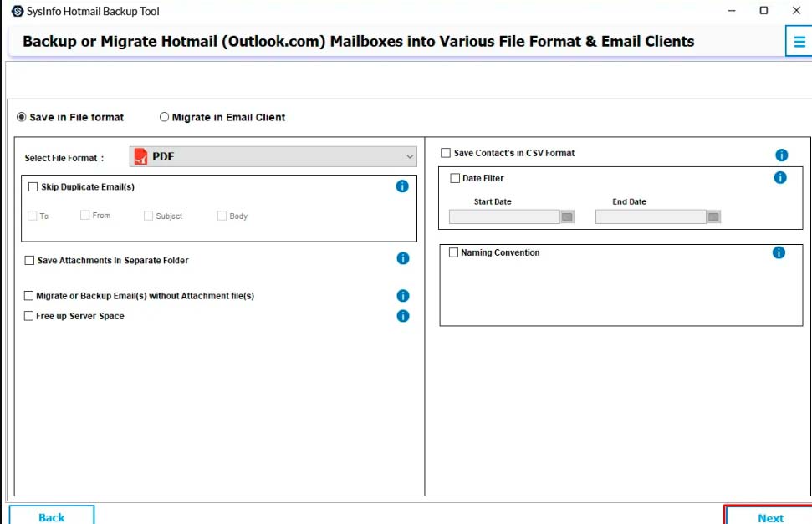Click the SysInfo app logo in title bar
The height and width of the screenshot is (524, 812).
[x=18, y=11]
